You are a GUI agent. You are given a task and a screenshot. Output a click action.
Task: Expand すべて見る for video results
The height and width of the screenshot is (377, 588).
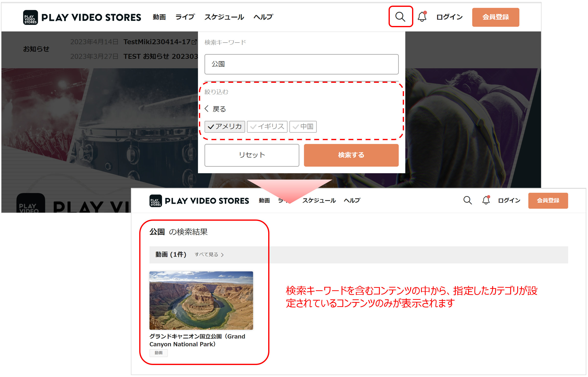pos(209,255)
